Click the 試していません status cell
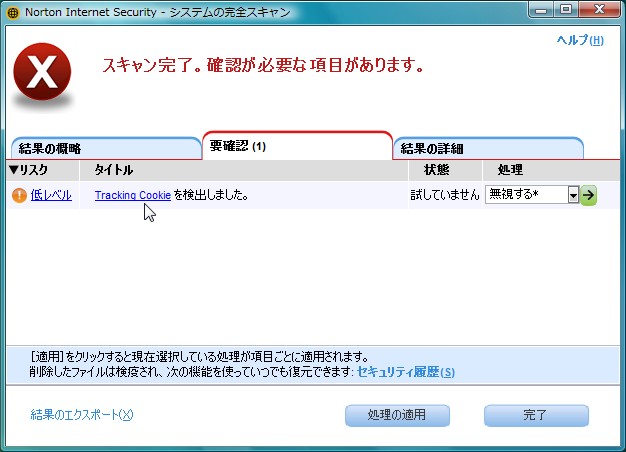 (445, 195)
